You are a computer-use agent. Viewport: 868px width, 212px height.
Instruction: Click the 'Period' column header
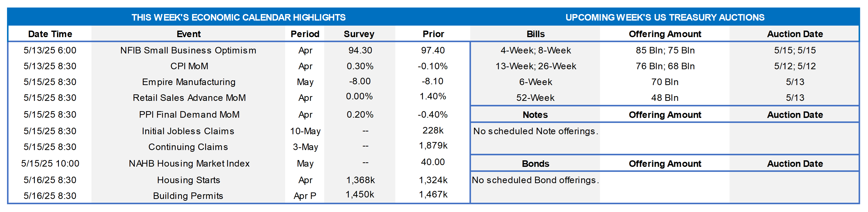[x=305, y=34]
